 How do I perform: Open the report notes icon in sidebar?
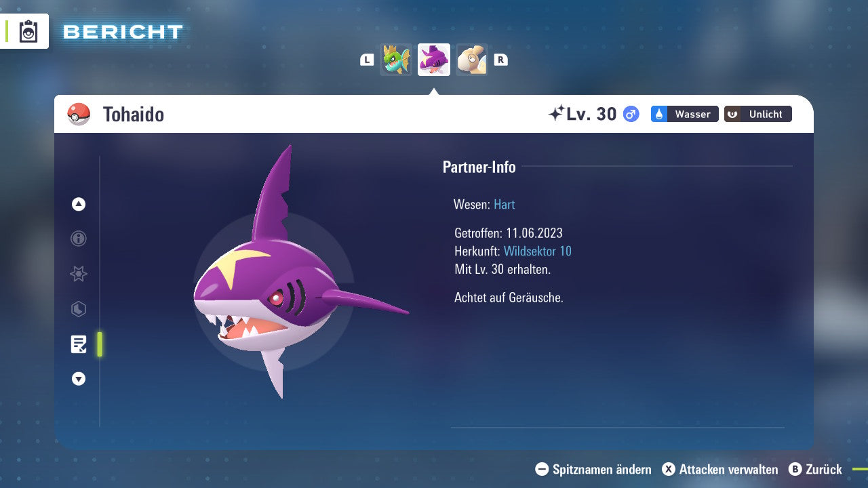pyautogui.click(x=79, y=344)
